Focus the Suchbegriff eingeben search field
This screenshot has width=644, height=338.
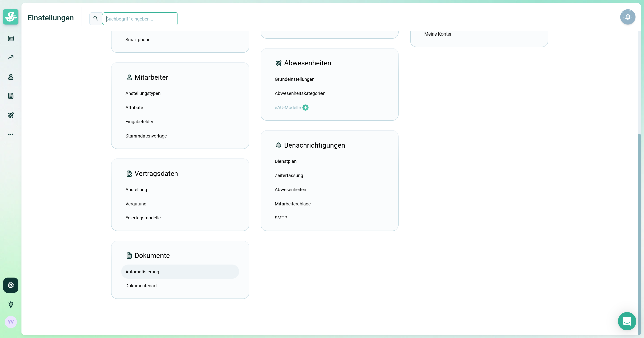(x=140, y=19)
